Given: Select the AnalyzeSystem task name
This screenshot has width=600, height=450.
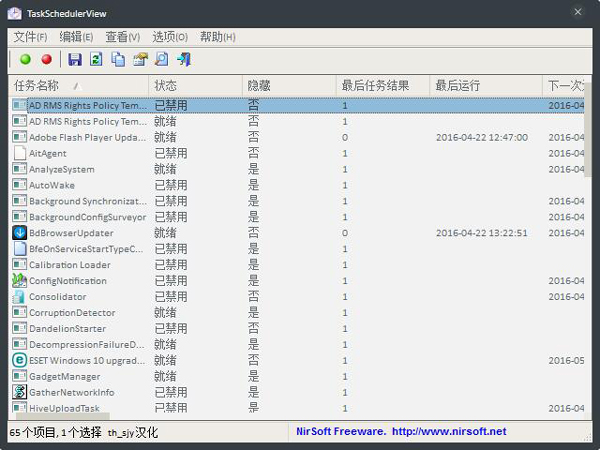Looking at the screenshot, I should click(62, 170).
